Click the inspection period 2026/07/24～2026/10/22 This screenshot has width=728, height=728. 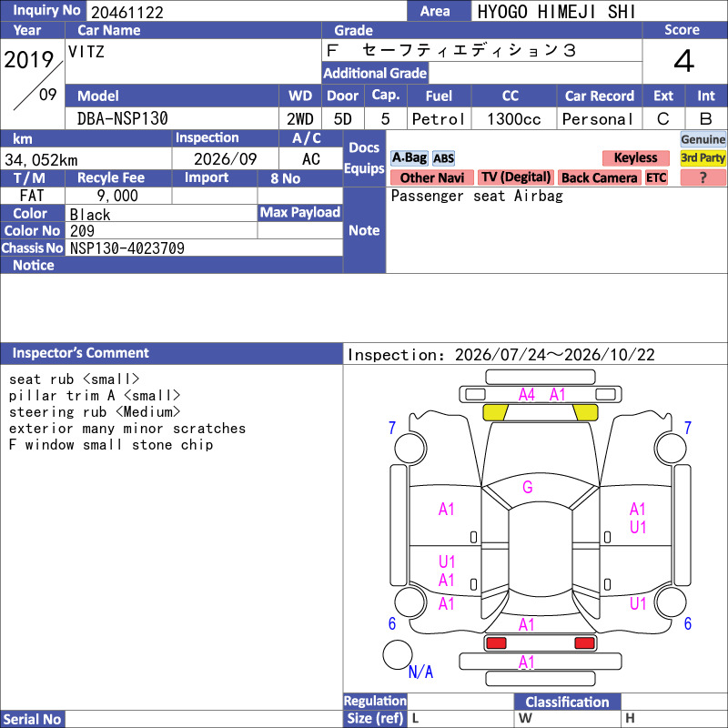point(555,355)
